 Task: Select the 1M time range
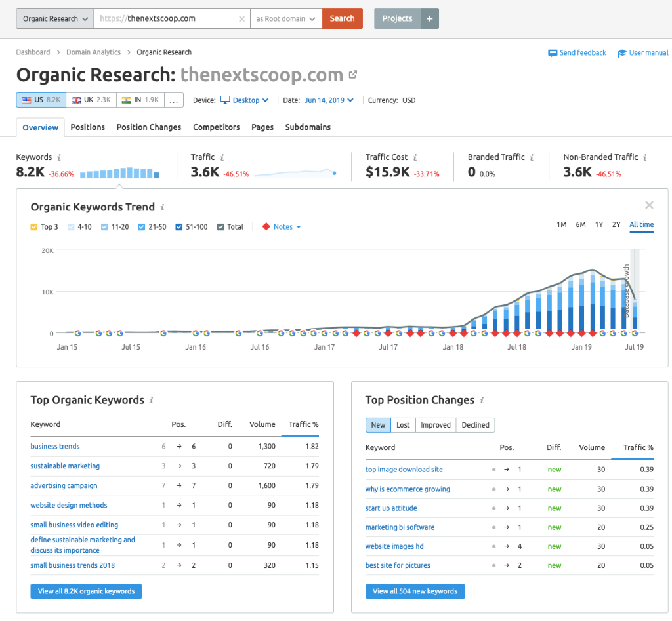pos(562,224)
